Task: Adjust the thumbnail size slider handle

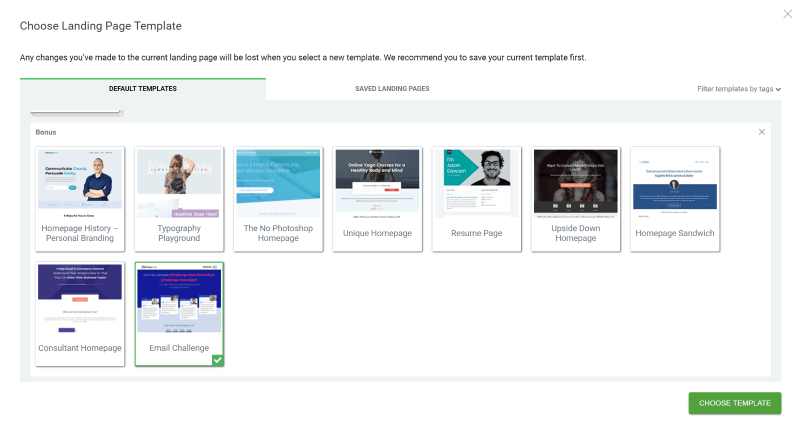Action: (121, 113)
